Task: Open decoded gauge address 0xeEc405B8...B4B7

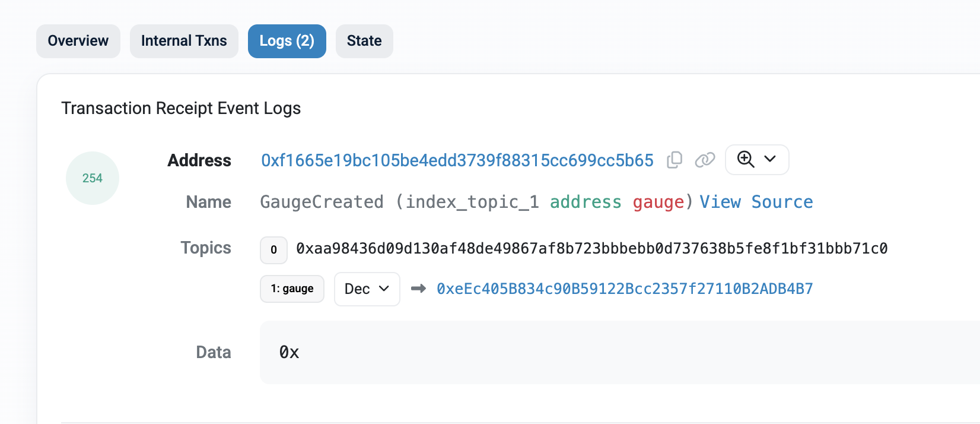Action: 625,289
